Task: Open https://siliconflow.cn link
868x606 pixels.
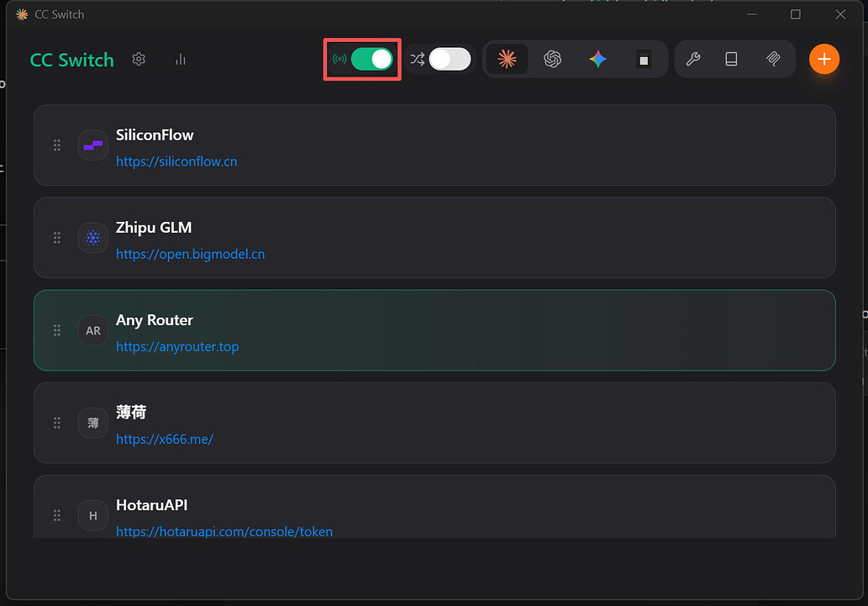Action: pyautogui.click(x=176, y=161)
